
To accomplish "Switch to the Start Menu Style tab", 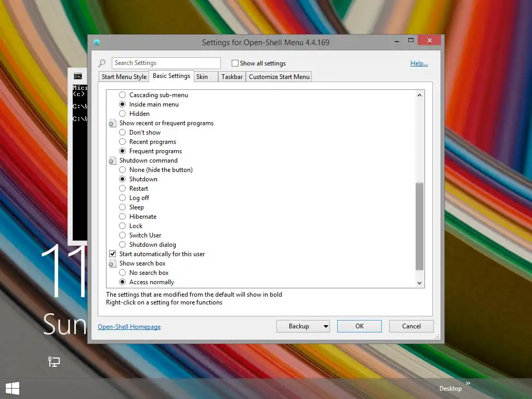I will [124, 77].
